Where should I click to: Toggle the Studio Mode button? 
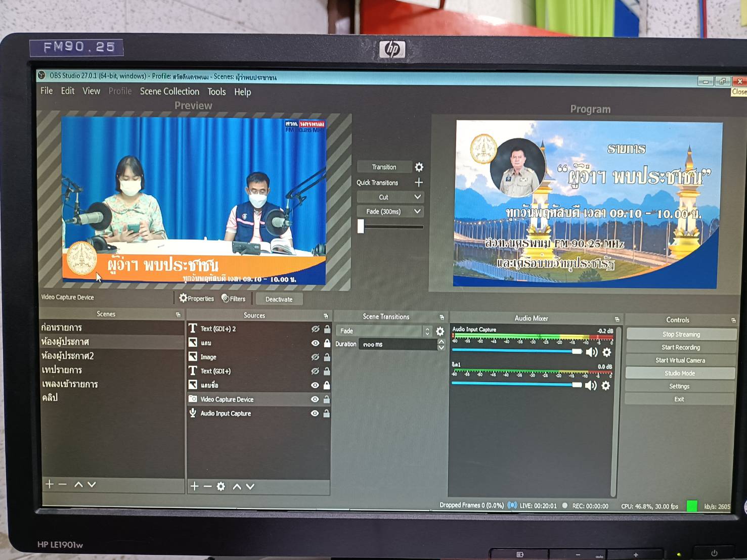point(680,373)
